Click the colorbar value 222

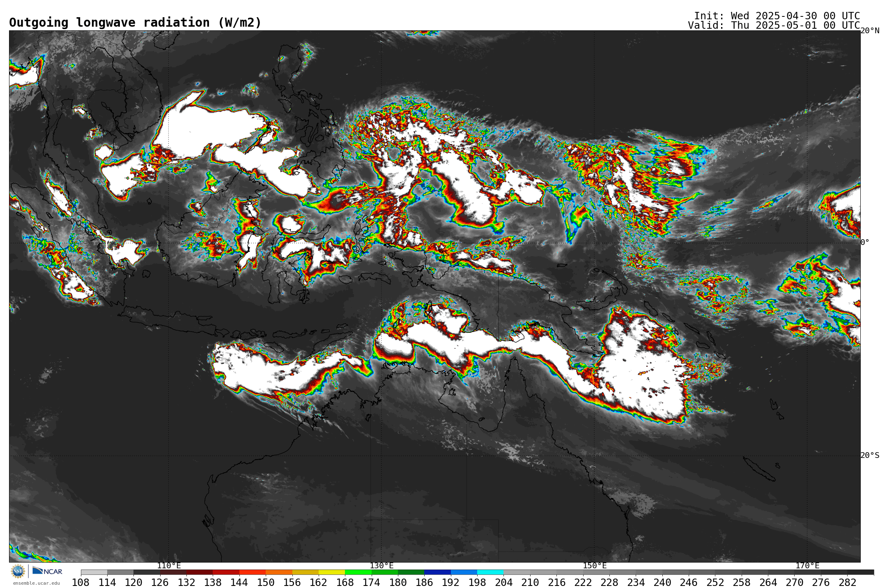click(583, 582)
